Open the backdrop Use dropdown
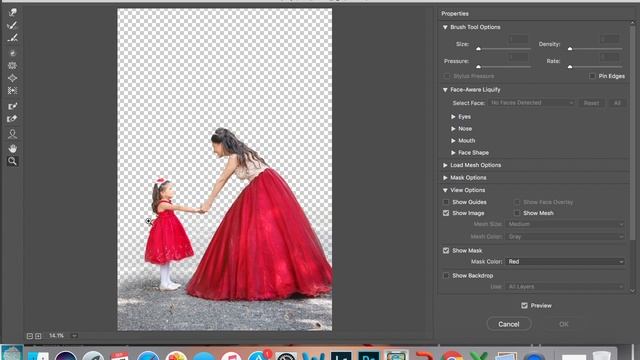This screenshot has width=640, height=360. (565, 287)
